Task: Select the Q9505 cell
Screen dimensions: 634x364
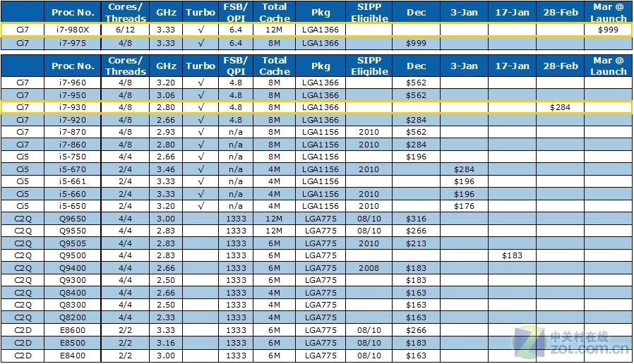Action: click(x=73, y=243)
